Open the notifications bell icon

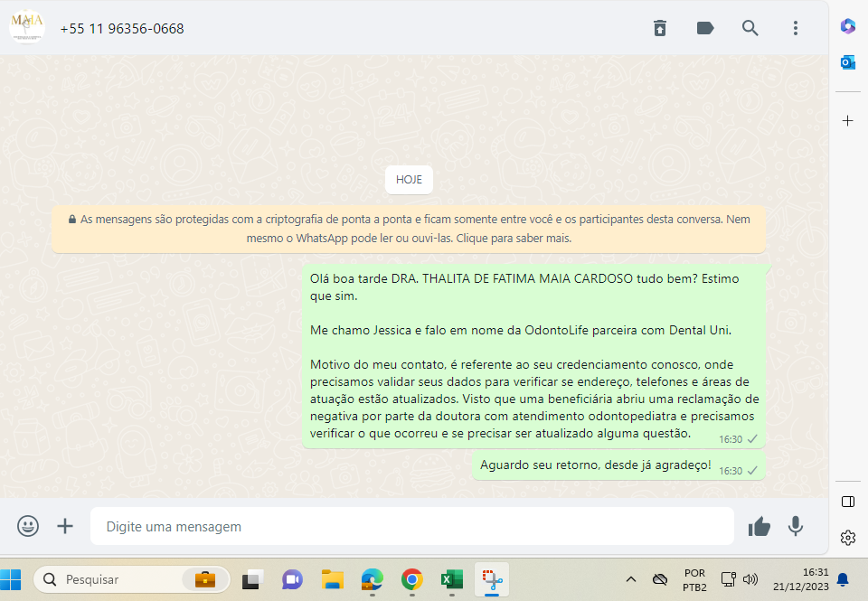tap(843, 579)
